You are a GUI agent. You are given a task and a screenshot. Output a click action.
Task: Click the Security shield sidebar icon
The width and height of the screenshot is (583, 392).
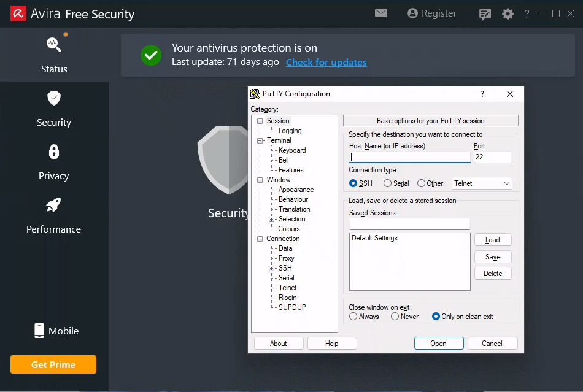click(54, 98)
